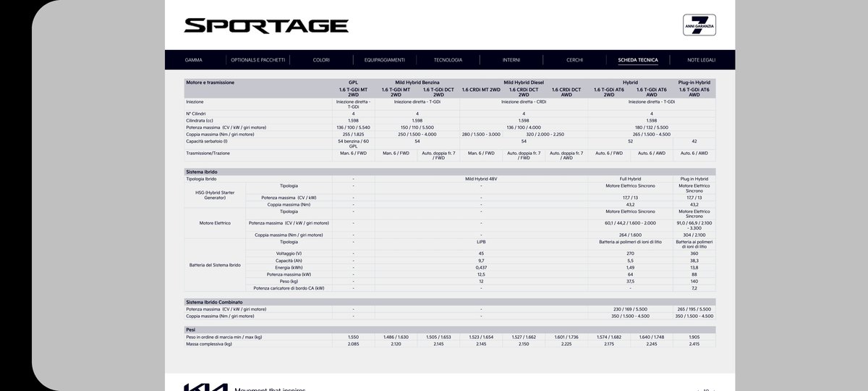The image size is (868, 391).
Task: Click the '264 / 1.600' torque value
Action: click(630, 235)
